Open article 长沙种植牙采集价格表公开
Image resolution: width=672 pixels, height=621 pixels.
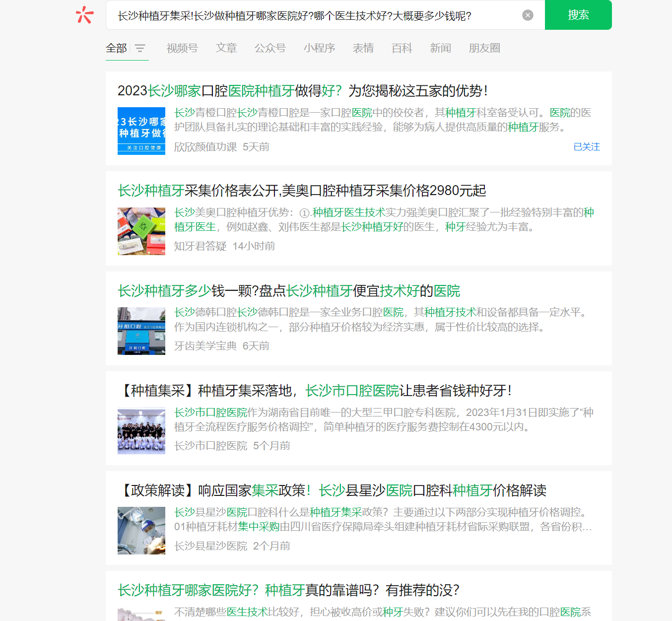pos(302,191)
